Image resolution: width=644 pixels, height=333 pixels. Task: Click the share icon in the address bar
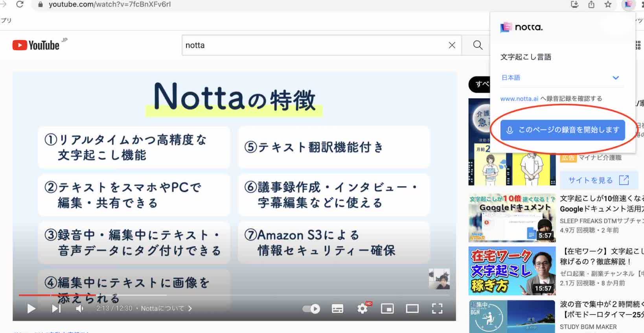tap(591, 4)
